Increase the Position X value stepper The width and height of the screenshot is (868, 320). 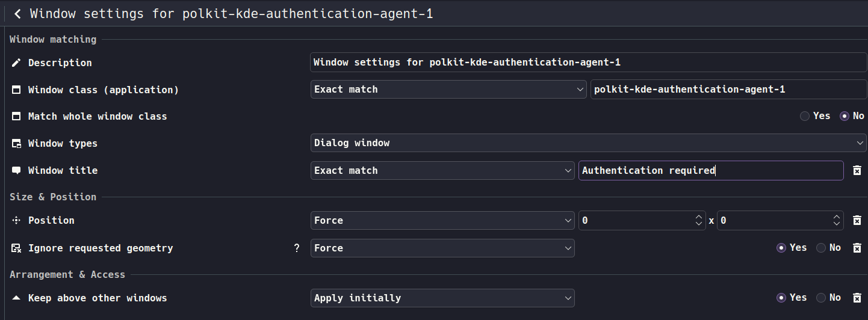[x=699, y=217]
